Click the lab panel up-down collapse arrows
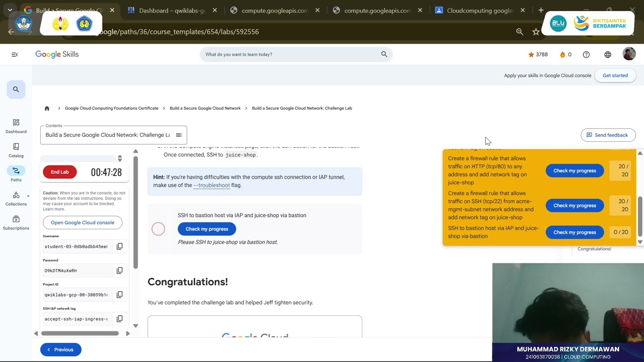644x362 pixels. click(120, 158)
